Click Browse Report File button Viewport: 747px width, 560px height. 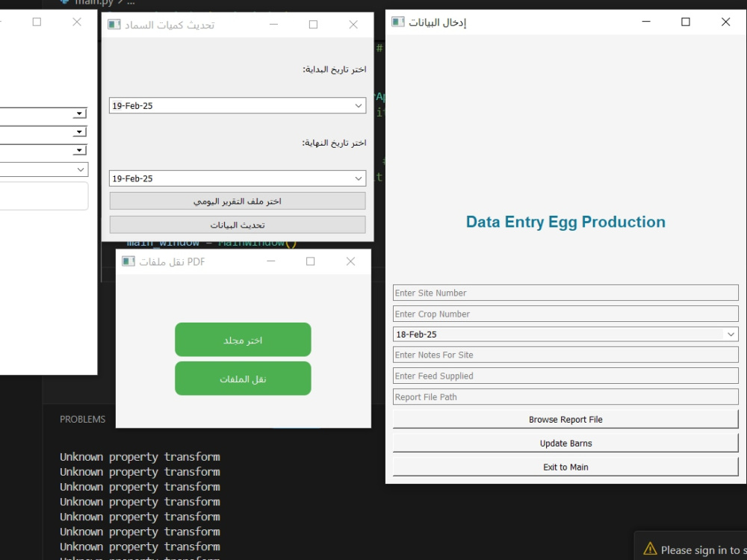(x=565, y=420)
